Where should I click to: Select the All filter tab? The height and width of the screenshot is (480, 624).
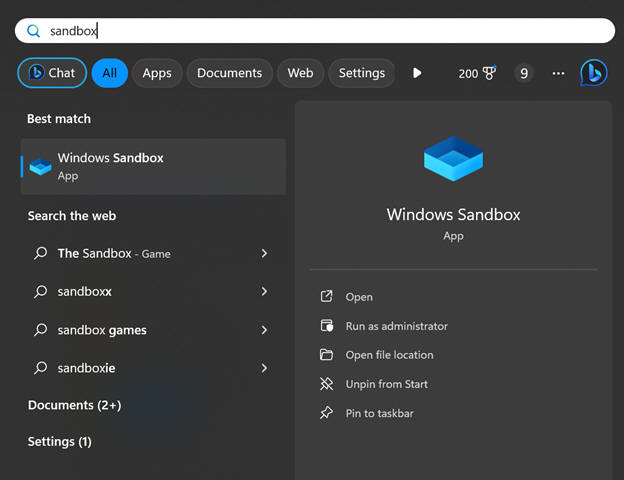point(109,73)
